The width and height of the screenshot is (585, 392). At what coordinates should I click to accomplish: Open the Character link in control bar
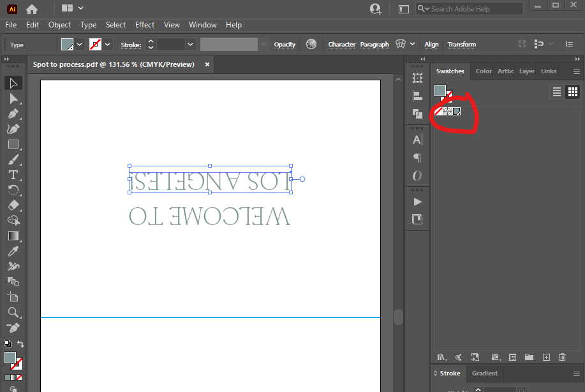tap(342, 45)
